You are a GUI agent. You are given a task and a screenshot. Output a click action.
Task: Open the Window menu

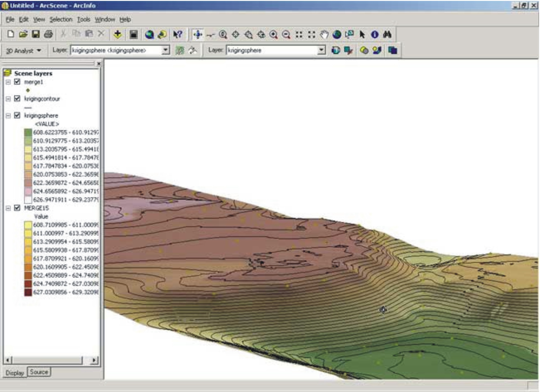pos(105,20)
